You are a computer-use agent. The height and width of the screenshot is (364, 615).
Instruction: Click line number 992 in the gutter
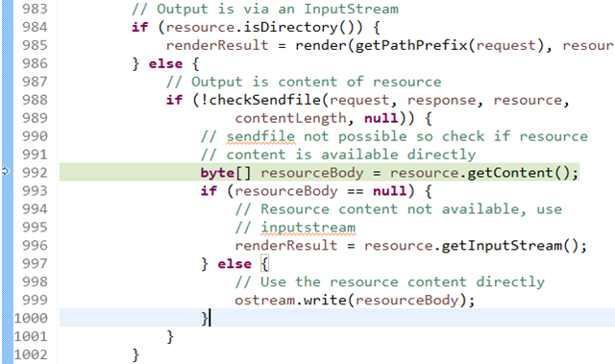35,173
